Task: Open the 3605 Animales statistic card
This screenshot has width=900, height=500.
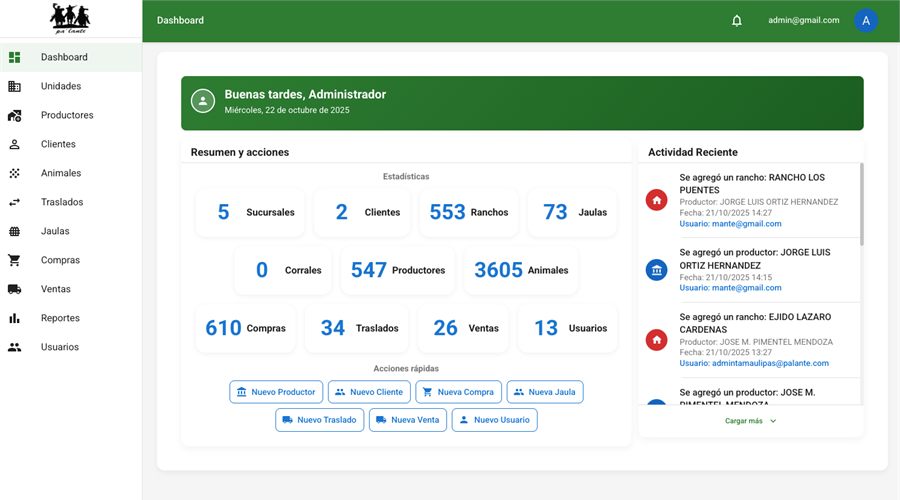Action: pyautogui.click(x=521, y=270)
